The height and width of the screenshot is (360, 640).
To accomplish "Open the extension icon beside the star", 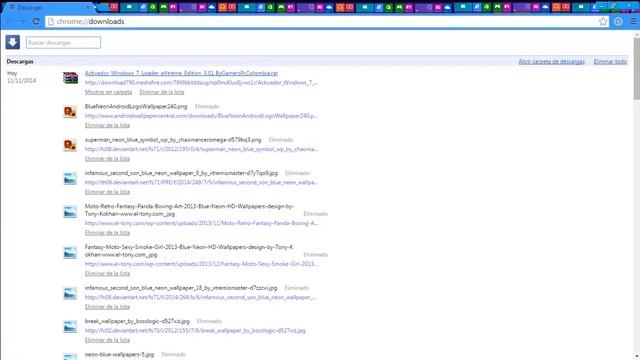I will tap(618, 22).
